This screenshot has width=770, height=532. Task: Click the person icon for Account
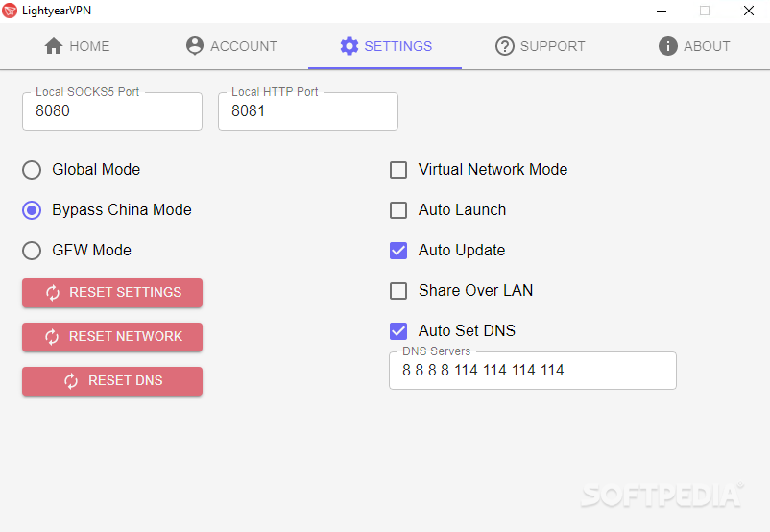195,46
